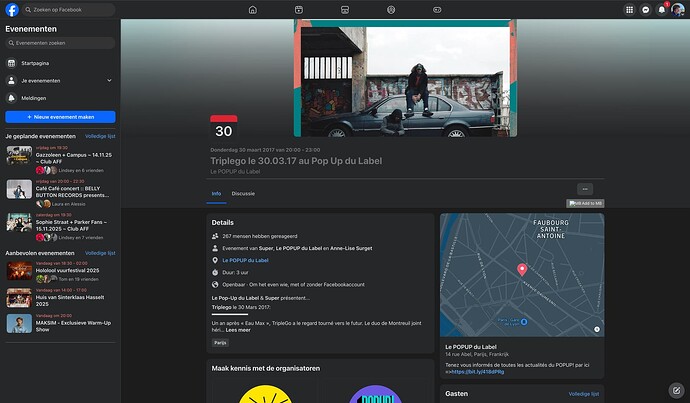Open the Faubourg Saint-Antoine map thumbnail

click(x=521, y=275)
